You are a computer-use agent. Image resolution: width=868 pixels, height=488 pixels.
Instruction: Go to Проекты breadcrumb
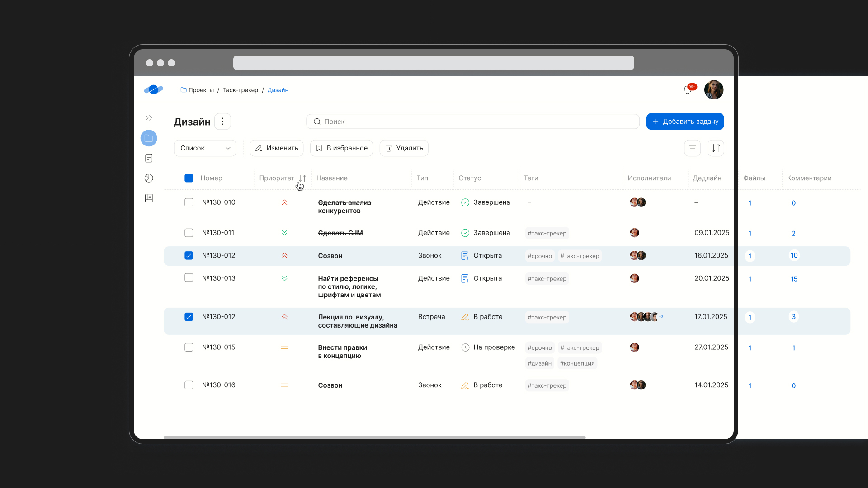pos(197,90)
